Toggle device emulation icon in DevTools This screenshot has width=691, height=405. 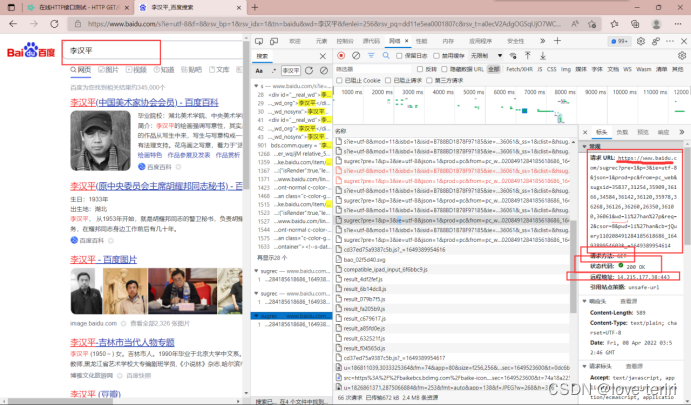click(x=274, y=41)
